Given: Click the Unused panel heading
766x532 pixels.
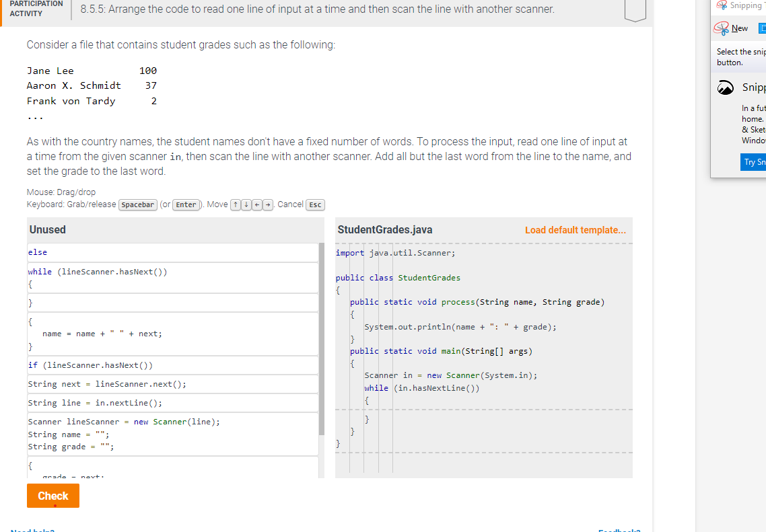Looking at the screenshot, I should pos(47,230).
